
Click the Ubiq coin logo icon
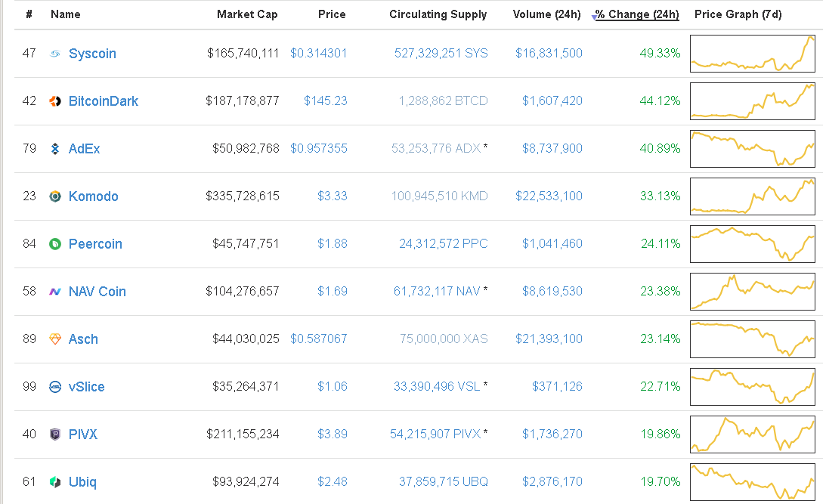(54, 482)
